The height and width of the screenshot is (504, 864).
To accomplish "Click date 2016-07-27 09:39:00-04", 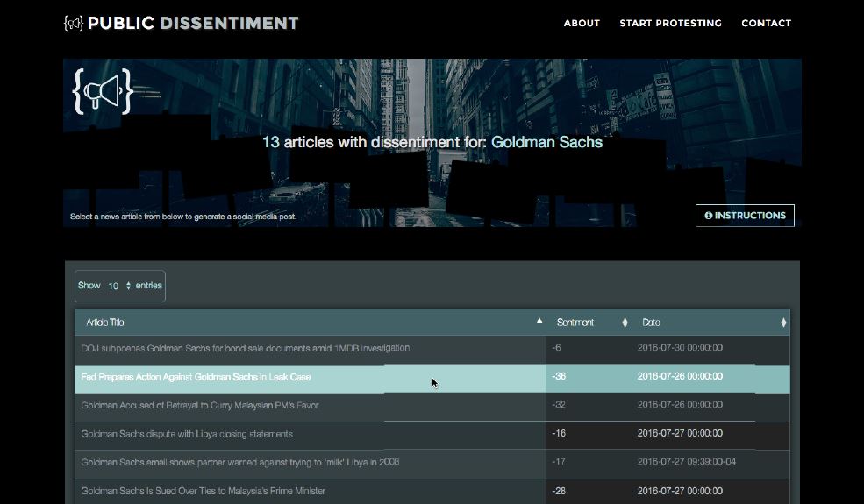I will tap(687, 462).
